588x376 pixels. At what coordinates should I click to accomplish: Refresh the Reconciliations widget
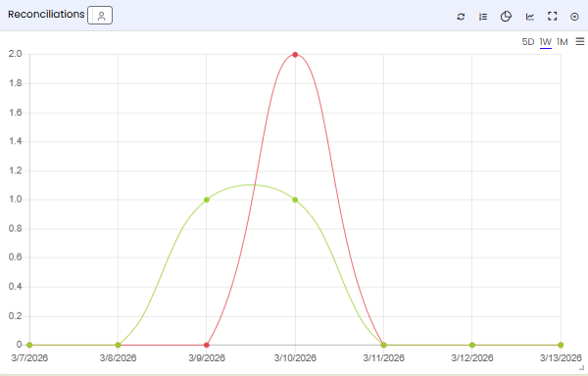pyautogui.click(x=461, y=17)
